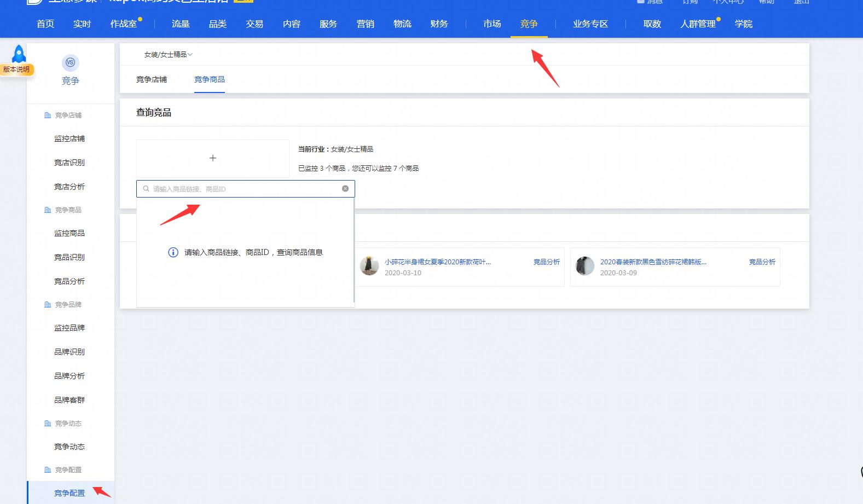Open 财务 in the top navigation
This screenshot has height=504, width=863.
pos(439,24)
